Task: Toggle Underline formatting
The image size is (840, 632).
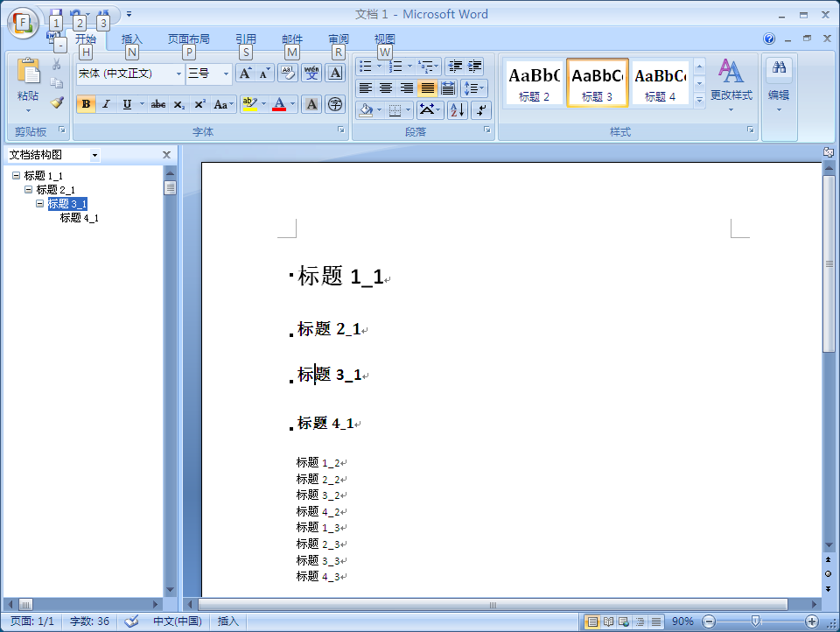Action: coord(127,104)
